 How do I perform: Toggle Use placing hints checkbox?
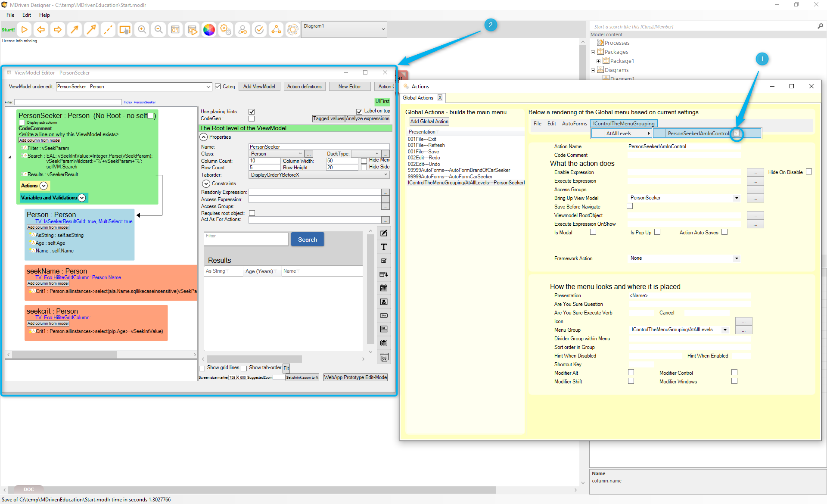252,112
